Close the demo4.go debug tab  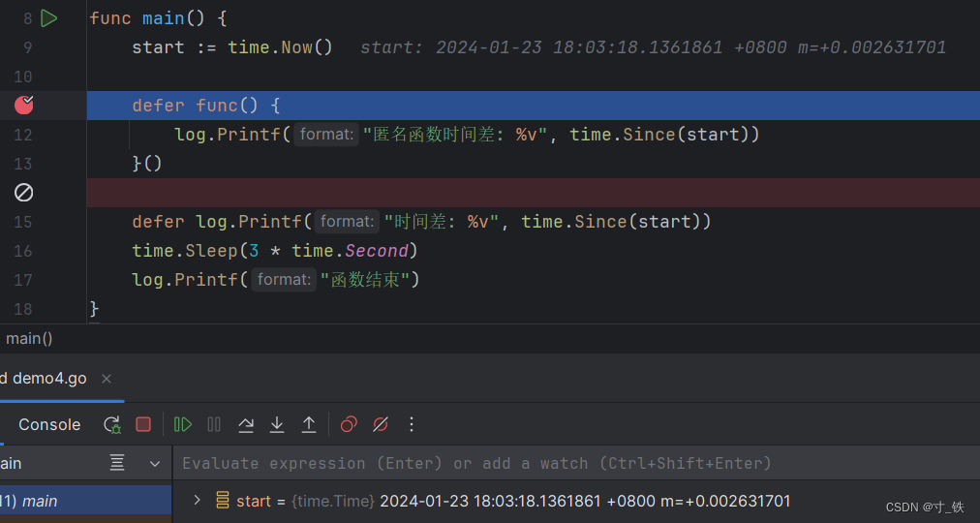[107, 379]
